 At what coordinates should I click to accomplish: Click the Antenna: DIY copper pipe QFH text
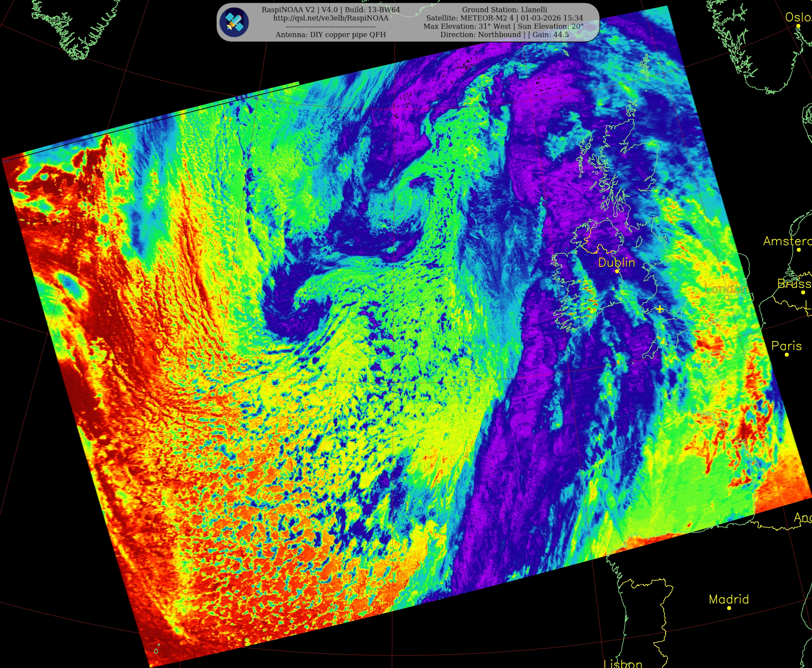331,35
